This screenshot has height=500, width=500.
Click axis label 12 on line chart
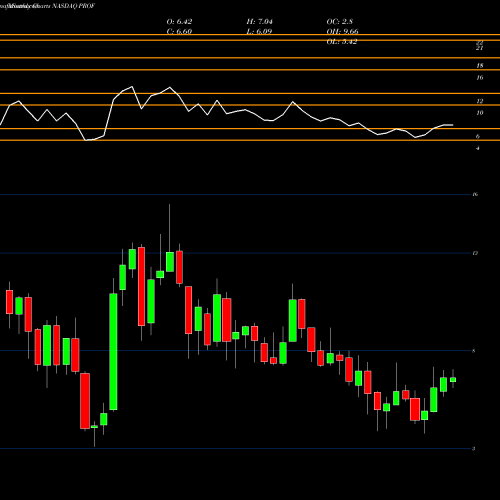pos(480,101)
